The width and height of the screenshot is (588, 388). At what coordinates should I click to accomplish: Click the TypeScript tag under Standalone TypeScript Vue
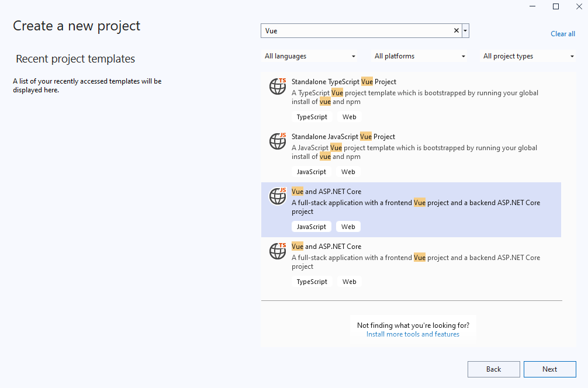pyautogui.click(x=312, y=117)
